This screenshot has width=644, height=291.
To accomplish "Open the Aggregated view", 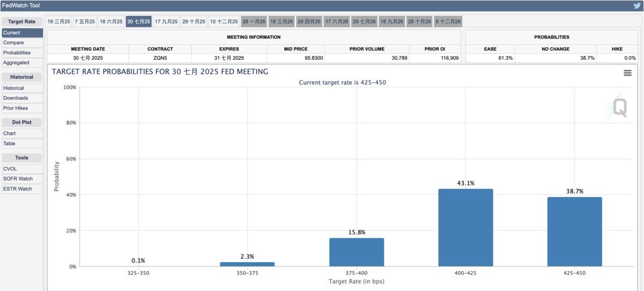I will [16, 63].
